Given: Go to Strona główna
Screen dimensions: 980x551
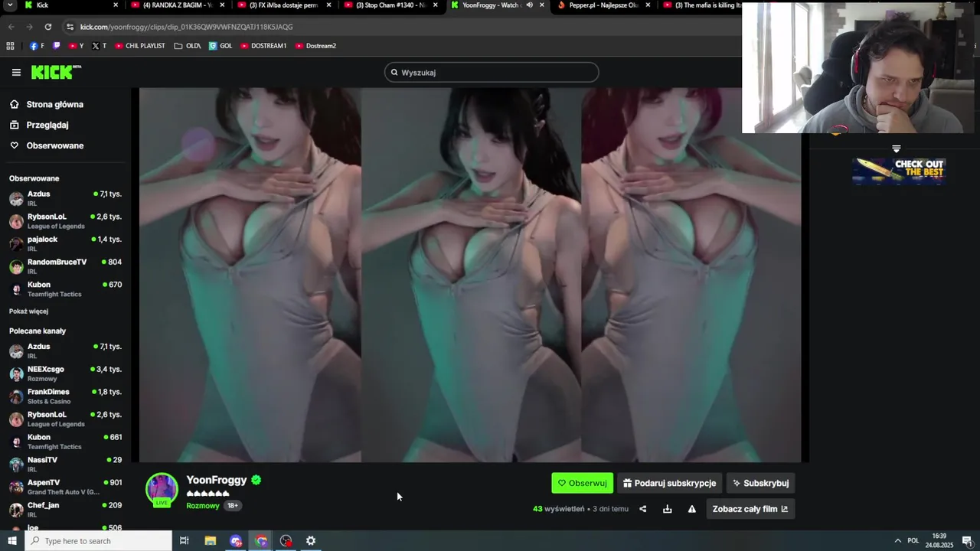Looking at the screenshot, I should (54, 104).
